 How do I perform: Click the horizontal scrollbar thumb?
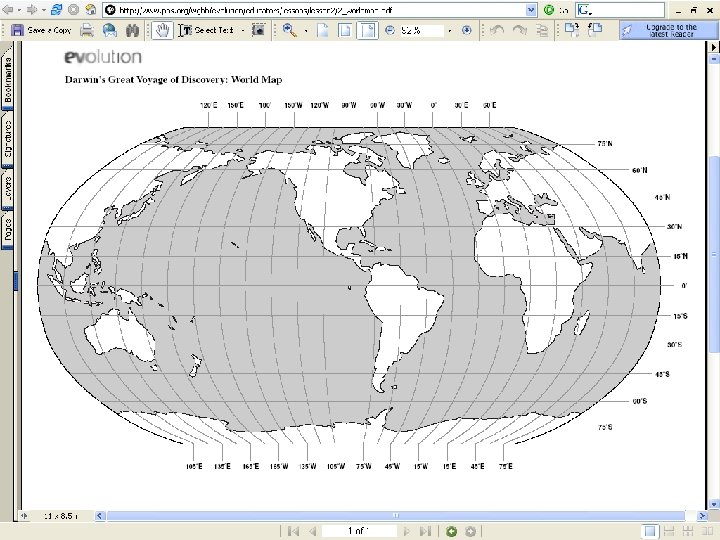point(395,516)
